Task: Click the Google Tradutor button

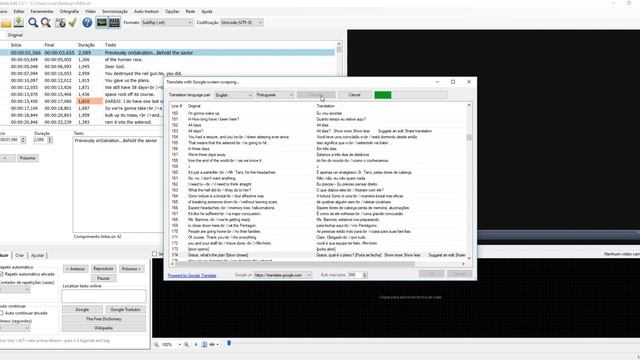Action: click(x=125, y=309)
